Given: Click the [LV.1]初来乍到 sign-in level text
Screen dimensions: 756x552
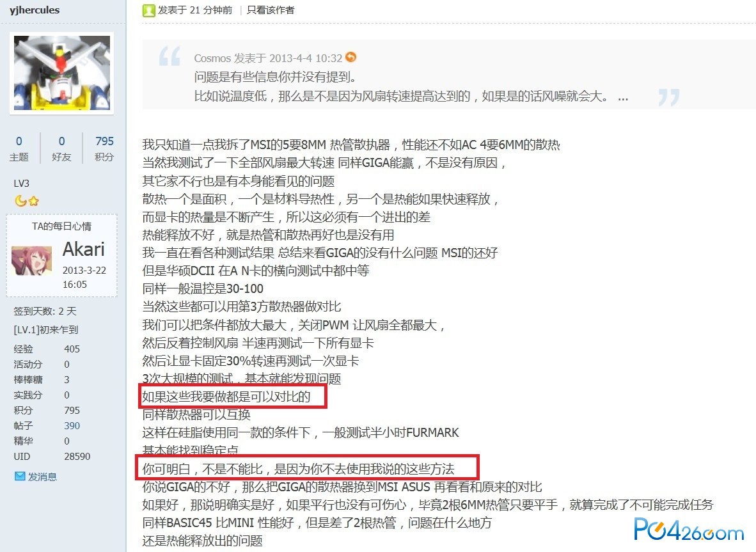Looking at the screenshot, I should click(46, 330).
